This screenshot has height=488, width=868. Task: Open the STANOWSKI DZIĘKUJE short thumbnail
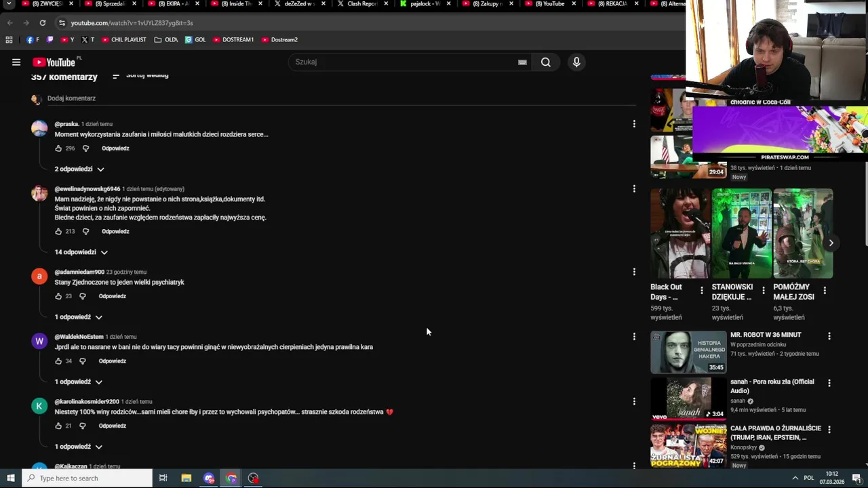click(742, 234)
